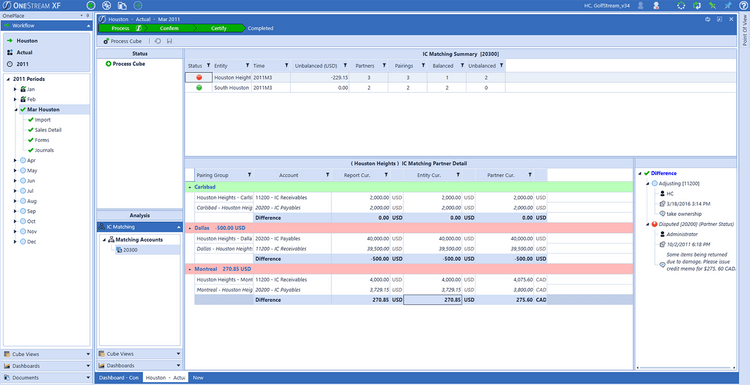
Task: Click the red Disputed status icon
Action: (x=654, y=224)
